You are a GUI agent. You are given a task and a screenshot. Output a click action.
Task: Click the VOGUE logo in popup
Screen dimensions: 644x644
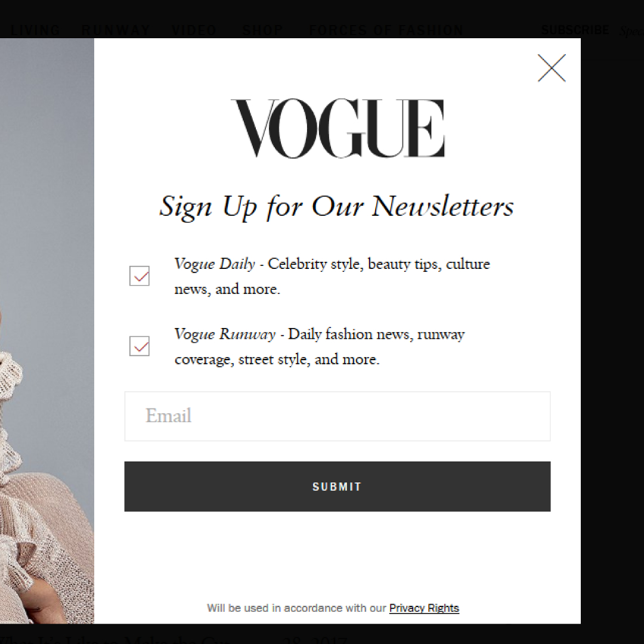click(x=338, y=128)
